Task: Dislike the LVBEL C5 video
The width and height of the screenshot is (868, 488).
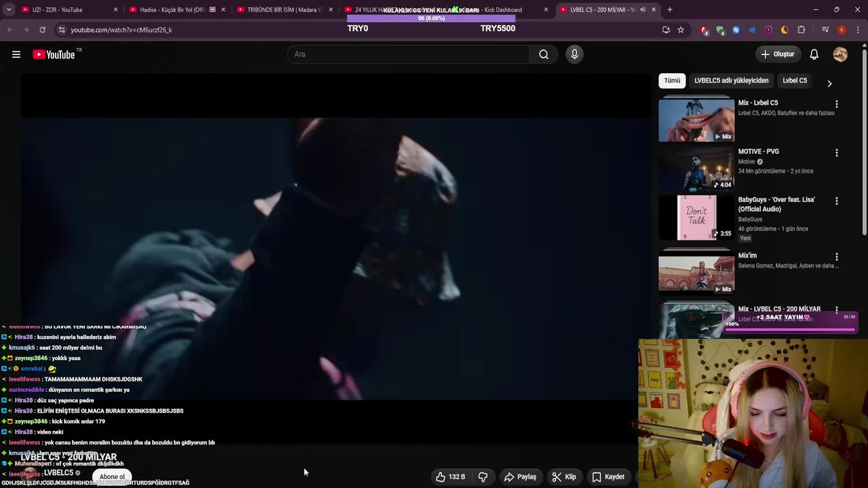Action: (x=483, y=476)
